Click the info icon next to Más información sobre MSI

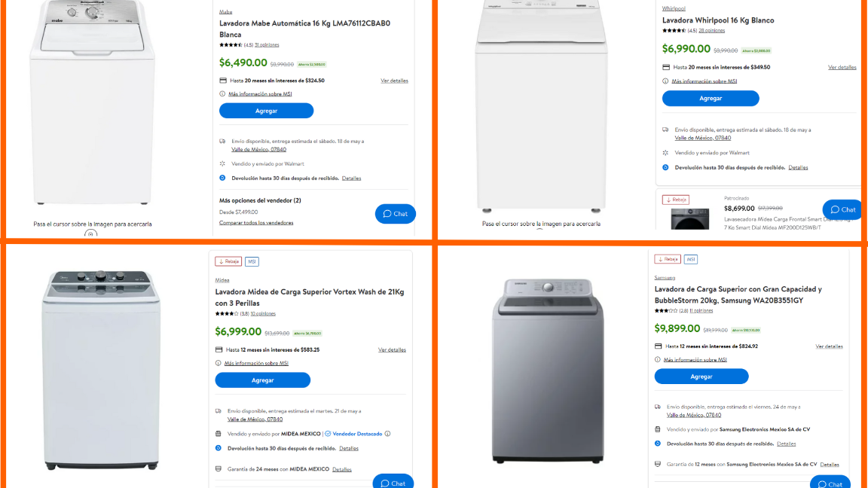pos(221,93)
